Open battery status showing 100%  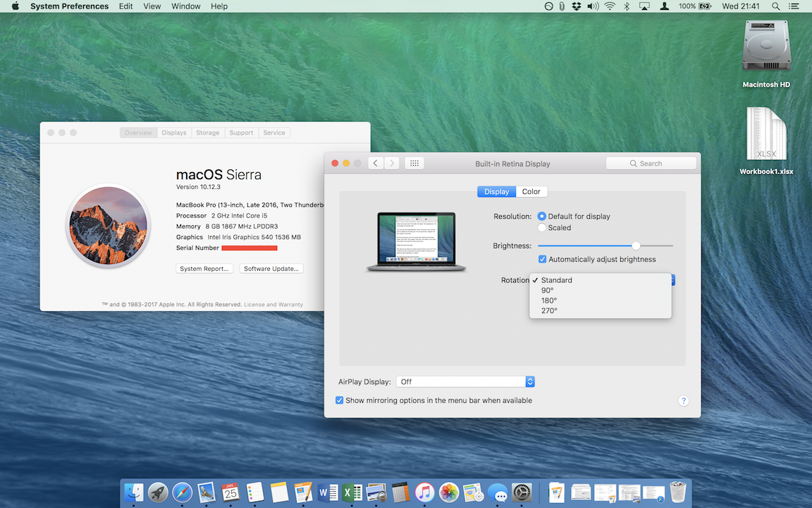tap(694, 6)
